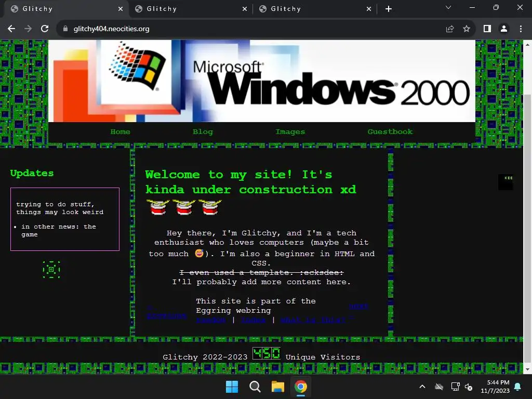Open Windows taskbar search
The height and width of the screenshot is (399, 532).
[255, 387]
